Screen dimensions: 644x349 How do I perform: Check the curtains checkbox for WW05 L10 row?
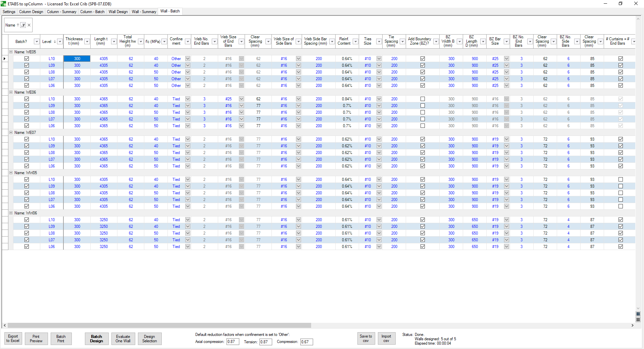[x=621, y=180]
